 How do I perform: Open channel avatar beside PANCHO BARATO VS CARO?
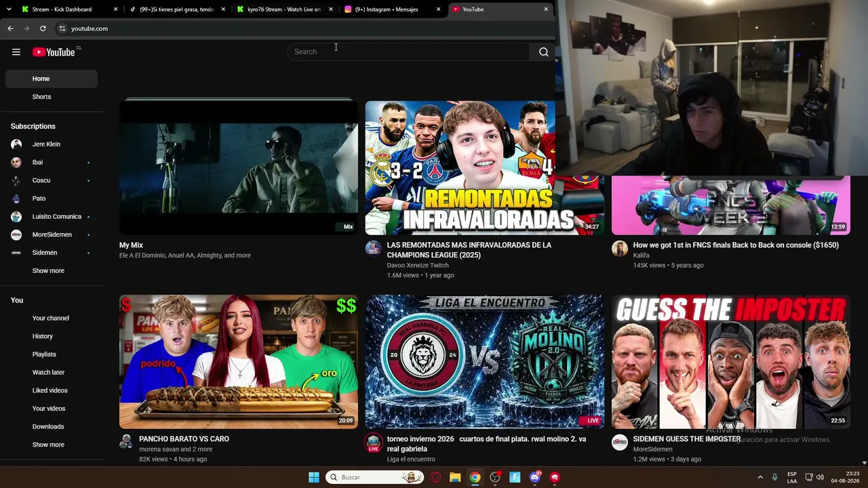click(126, 442)
